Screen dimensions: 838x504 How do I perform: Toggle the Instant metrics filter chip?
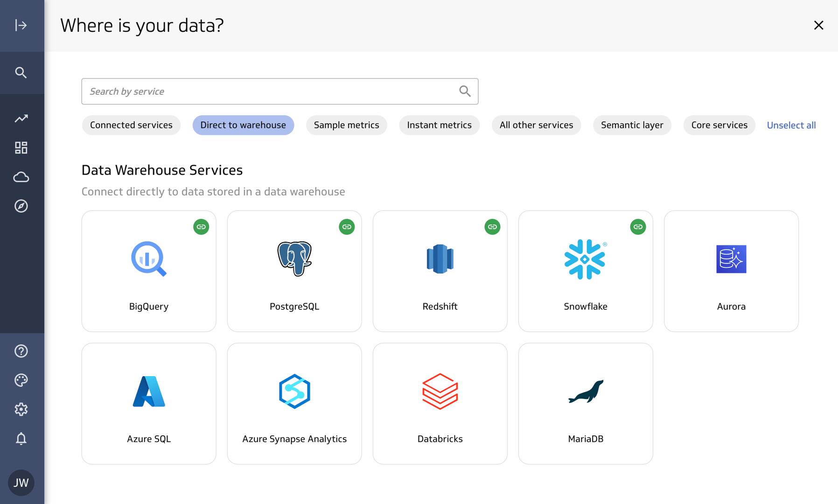point(439,125)
